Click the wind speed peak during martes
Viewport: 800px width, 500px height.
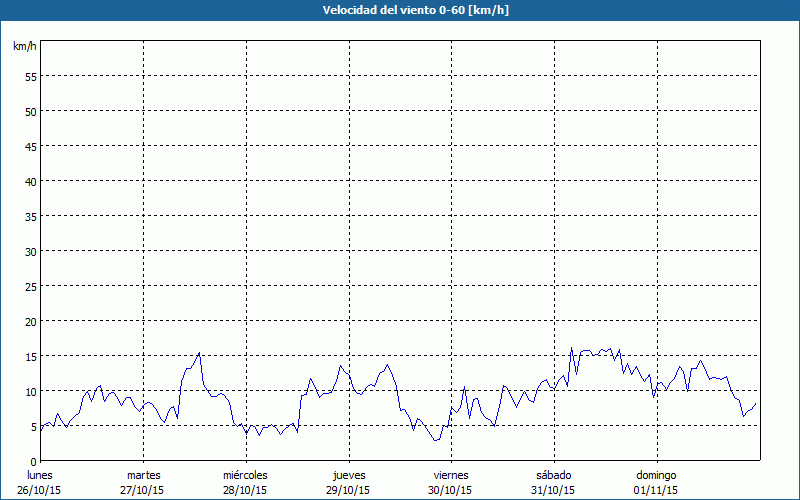point(200,353)
